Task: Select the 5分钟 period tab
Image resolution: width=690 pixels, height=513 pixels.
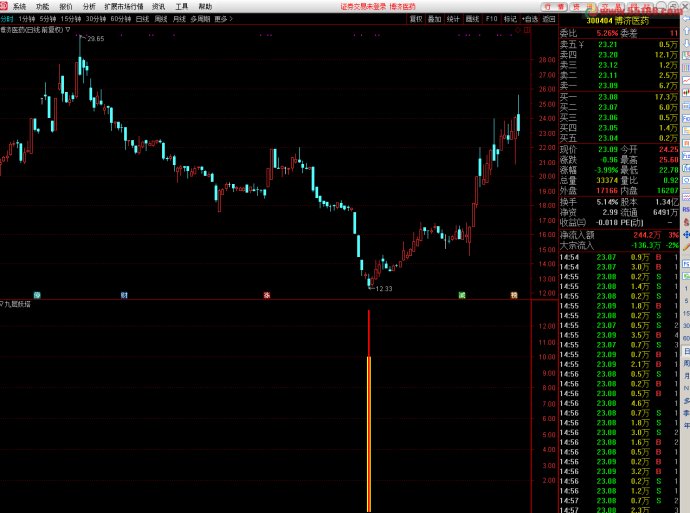Action: (48, 19)
